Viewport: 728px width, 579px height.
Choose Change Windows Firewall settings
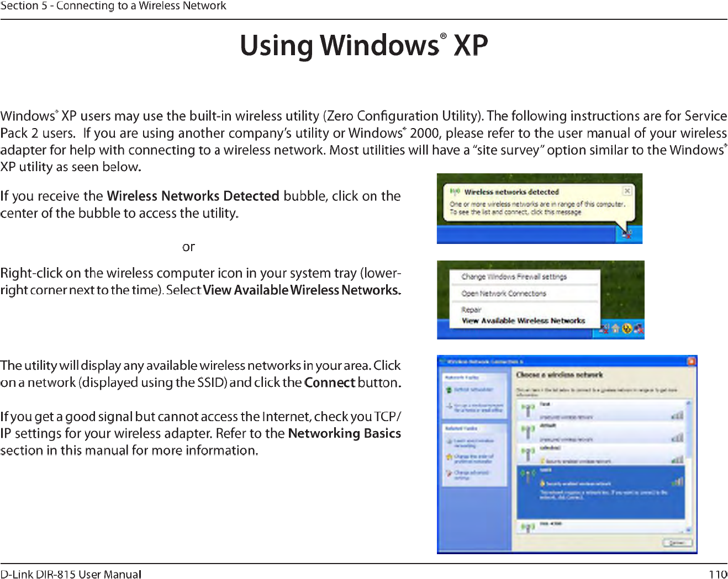coord(514,277)
